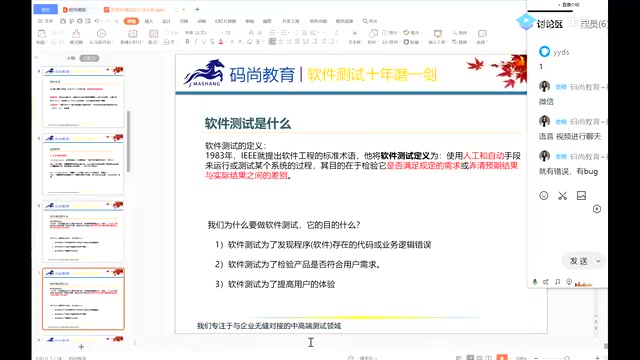Toggle left text alignment
This screenshot has width=640, height=360.
pos(272,42)
